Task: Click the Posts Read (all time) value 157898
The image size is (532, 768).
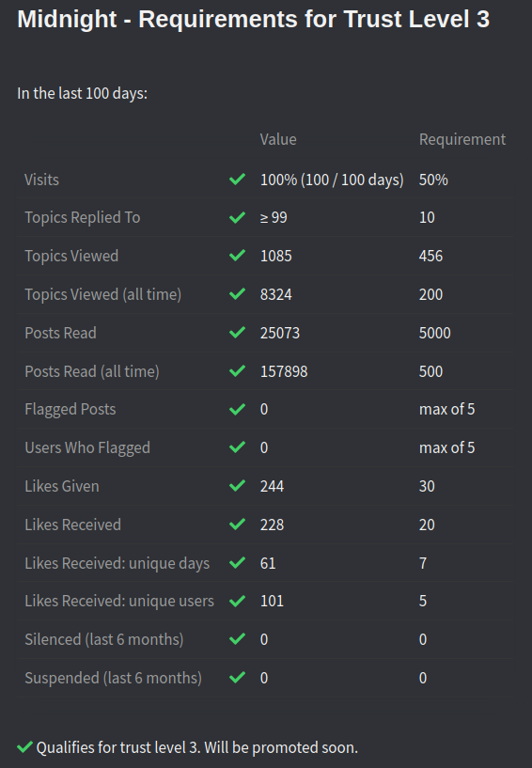Action: [284, 371]
